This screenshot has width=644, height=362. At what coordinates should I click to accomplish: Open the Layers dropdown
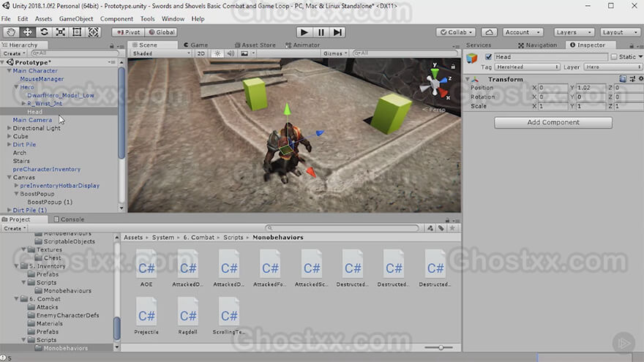[x=573, y=32]
